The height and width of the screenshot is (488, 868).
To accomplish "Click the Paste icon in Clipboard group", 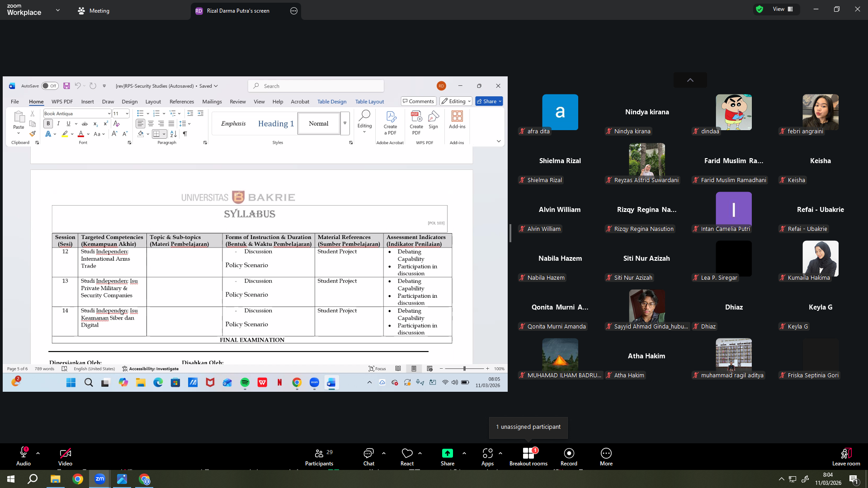I will 19,117.
